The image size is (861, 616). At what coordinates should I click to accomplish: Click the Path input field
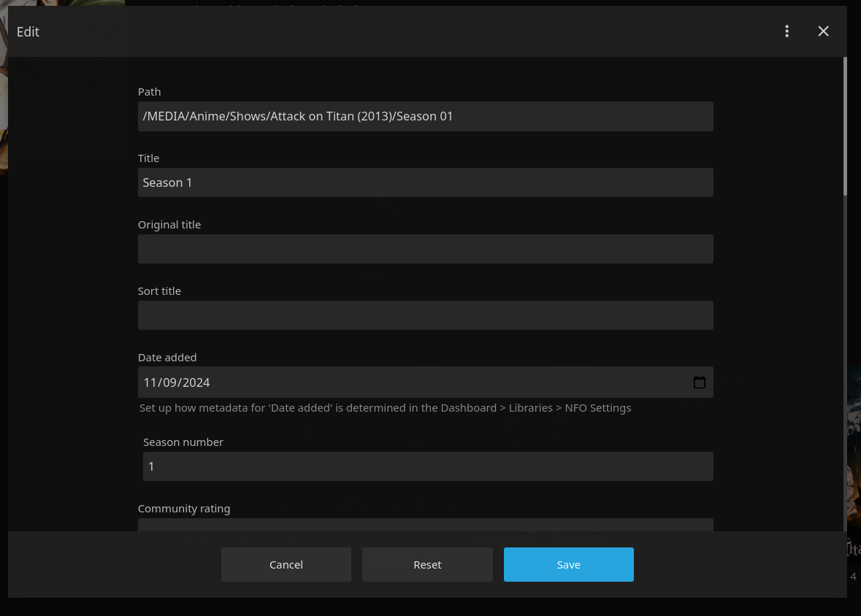tap(425, 117)
